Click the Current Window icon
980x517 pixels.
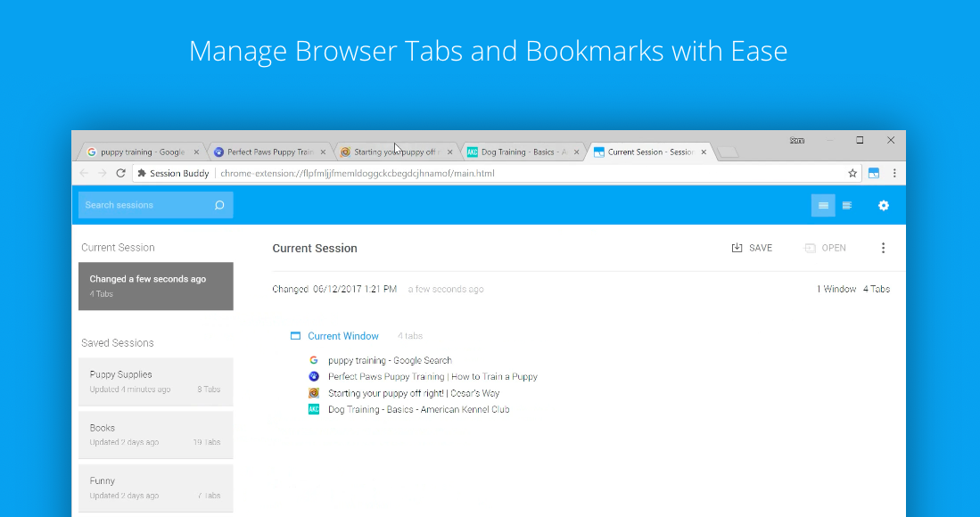pyautogui.click(x=295, y=337)
